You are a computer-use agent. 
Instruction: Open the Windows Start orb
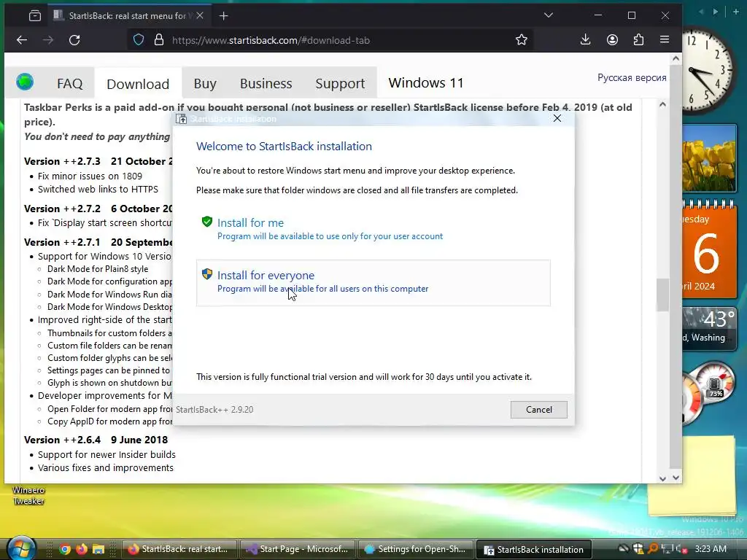(21, 548)
